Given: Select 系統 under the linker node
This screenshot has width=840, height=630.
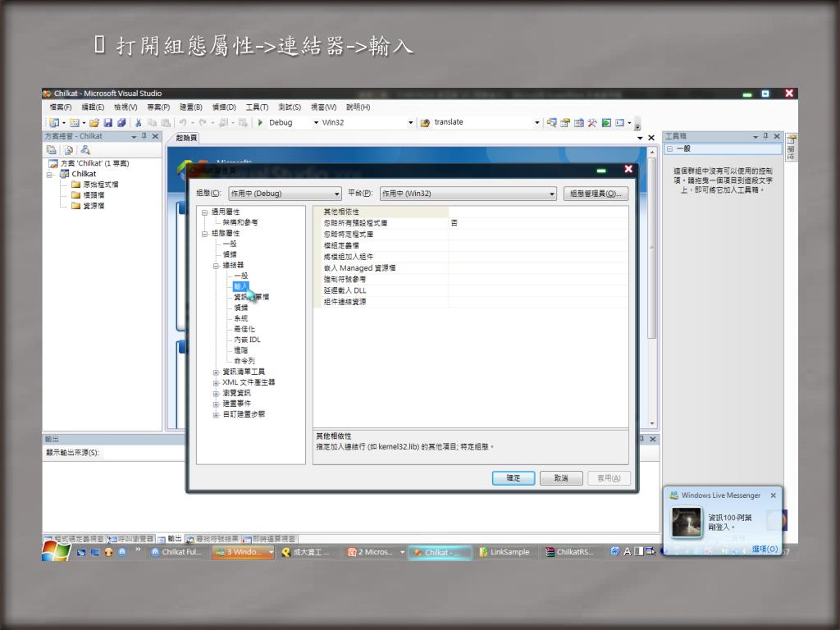Looking at the screenshot, I should tap(240, 318).
